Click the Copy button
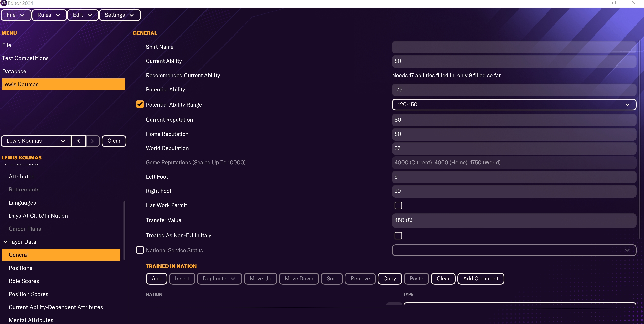The image size is (644, 324). [x=389, y=279]
